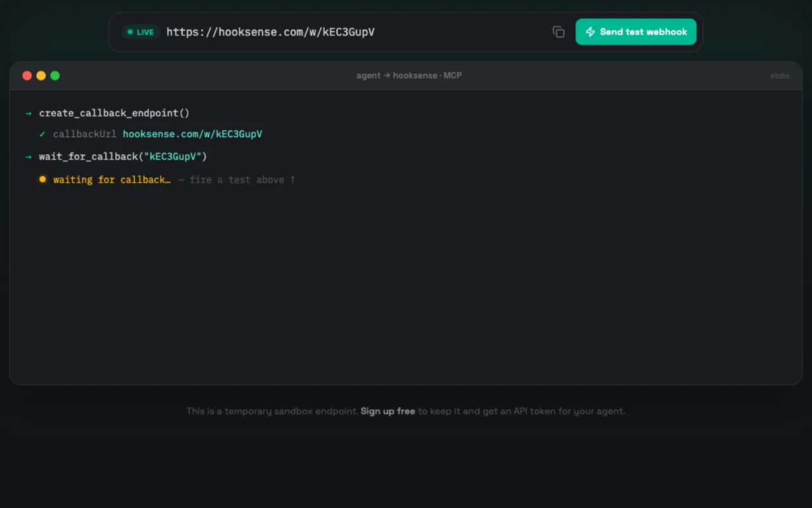Click the agent → hooksense · MCP title
Viewport: 812px width, 508px height.
[x=409, y=76]
